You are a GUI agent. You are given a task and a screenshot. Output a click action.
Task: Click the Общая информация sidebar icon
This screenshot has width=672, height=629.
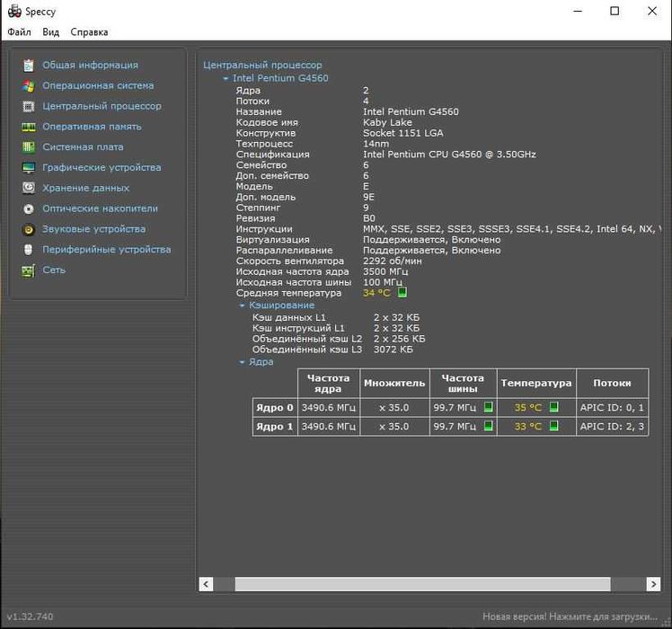[28, 66]
